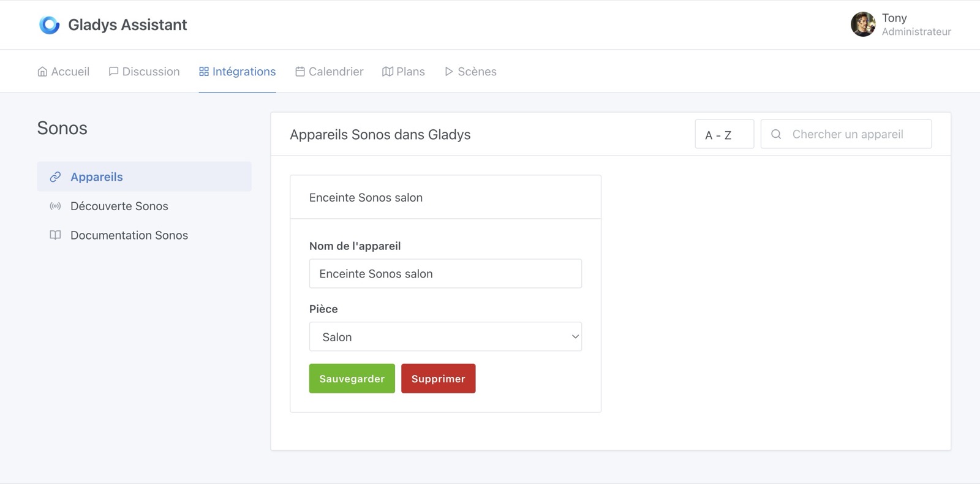The width and height of the screenshot is (980, 484).
Task: Click the chat bubble icon for Discussion
Action: (x=113, y=72)
